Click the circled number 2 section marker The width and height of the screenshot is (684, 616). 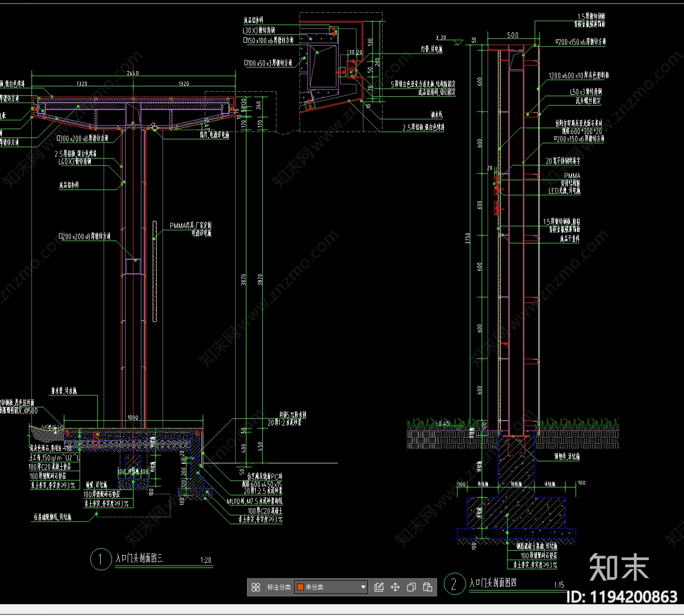(x=454, y=584)
